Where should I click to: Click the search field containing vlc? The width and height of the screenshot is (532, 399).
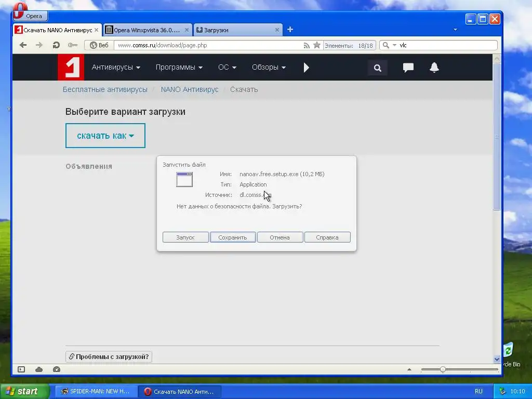pos(447,45)
